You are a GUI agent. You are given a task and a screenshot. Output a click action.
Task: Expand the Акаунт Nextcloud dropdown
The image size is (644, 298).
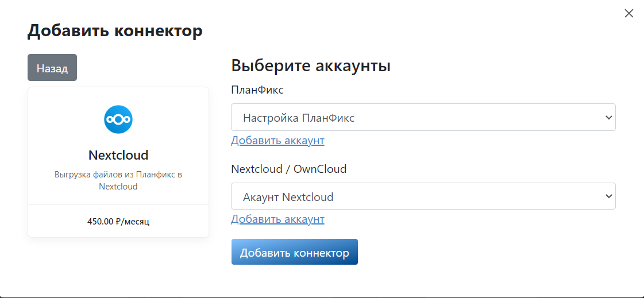point(423,196)
